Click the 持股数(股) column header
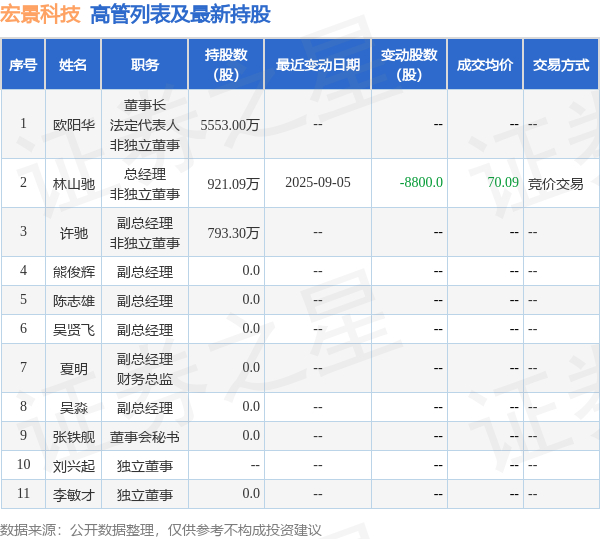The height and width of the screenshot is (539, 600). (226, 65)
